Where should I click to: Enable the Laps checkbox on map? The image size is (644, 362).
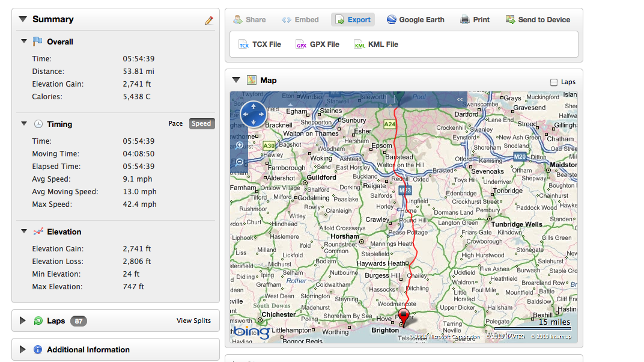tap(554, 82)
